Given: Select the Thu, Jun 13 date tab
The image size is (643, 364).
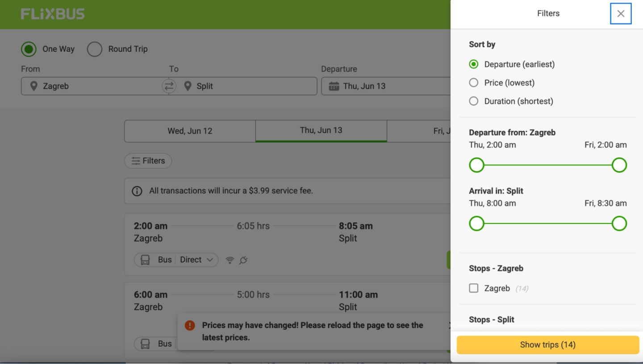Looking at the screenshot, I should point(321,131).
